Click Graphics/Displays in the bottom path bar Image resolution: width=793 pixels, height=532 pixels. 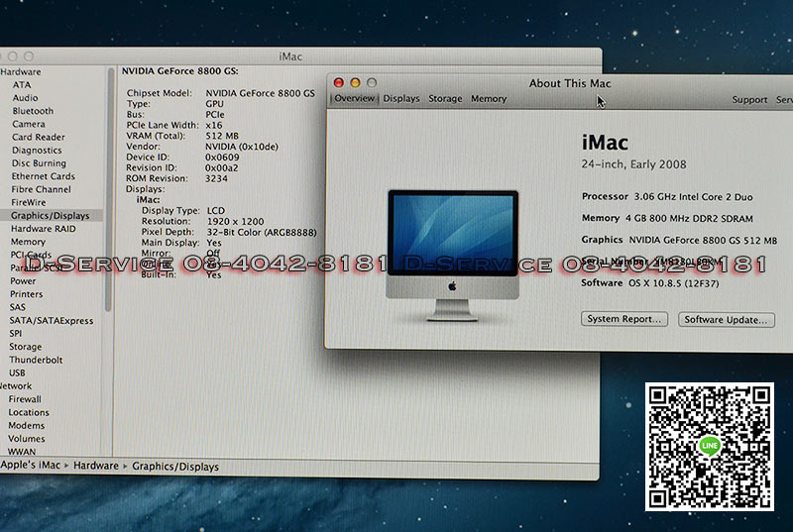[x=175, y=467]
